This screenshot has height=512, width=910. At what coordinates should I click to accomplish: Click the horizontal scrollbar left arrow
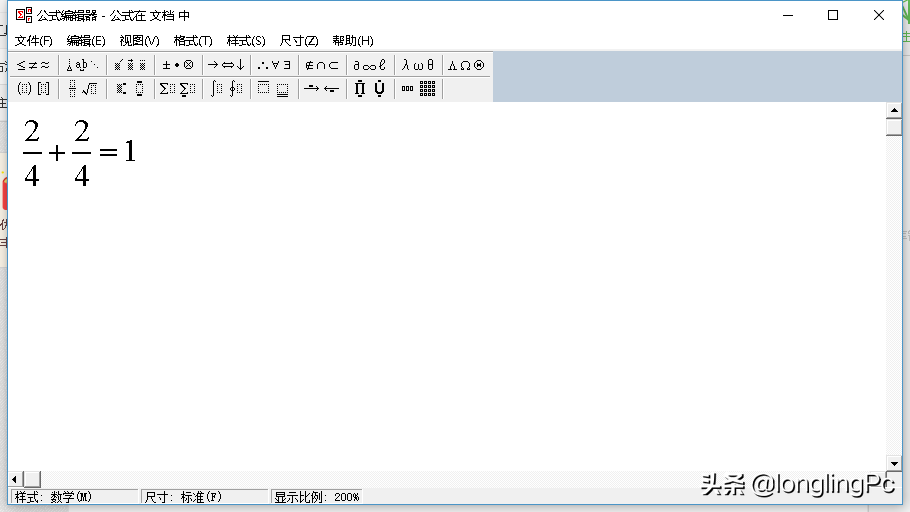pyautogui.click(x=15, y=479)
